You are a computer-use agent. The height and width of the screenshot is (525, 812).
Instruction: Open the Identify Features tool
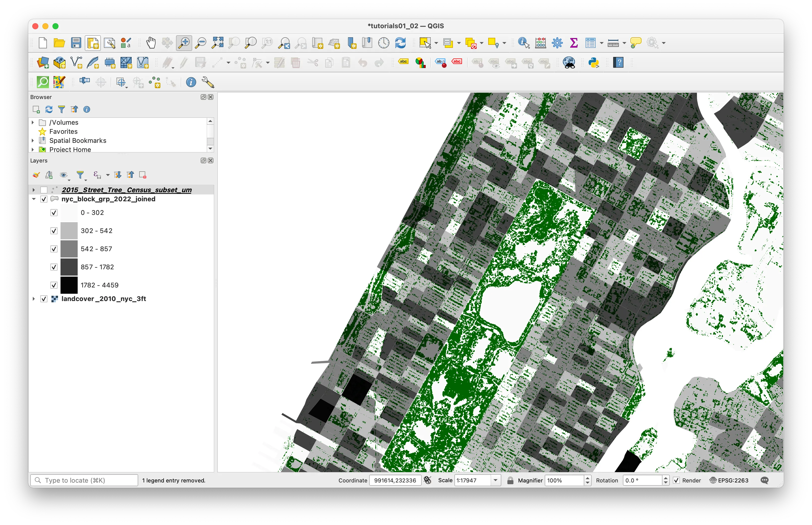[523, 43]
